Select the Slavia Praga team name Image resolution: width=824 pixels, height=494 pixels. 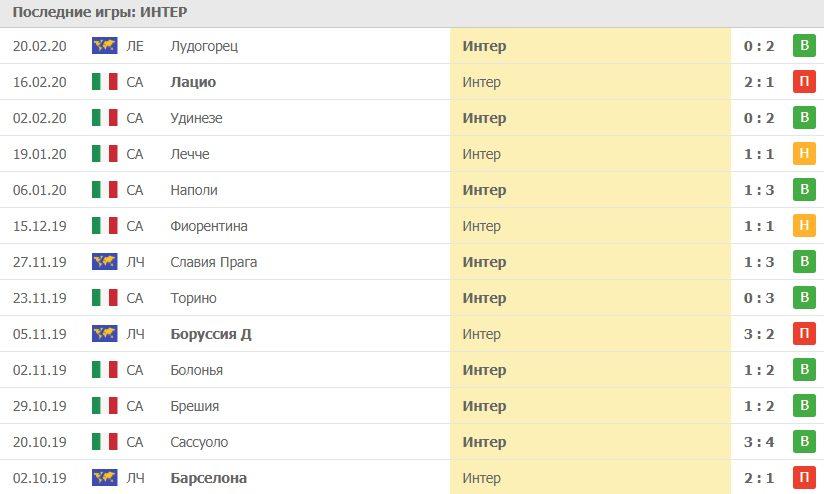[214, 262]
